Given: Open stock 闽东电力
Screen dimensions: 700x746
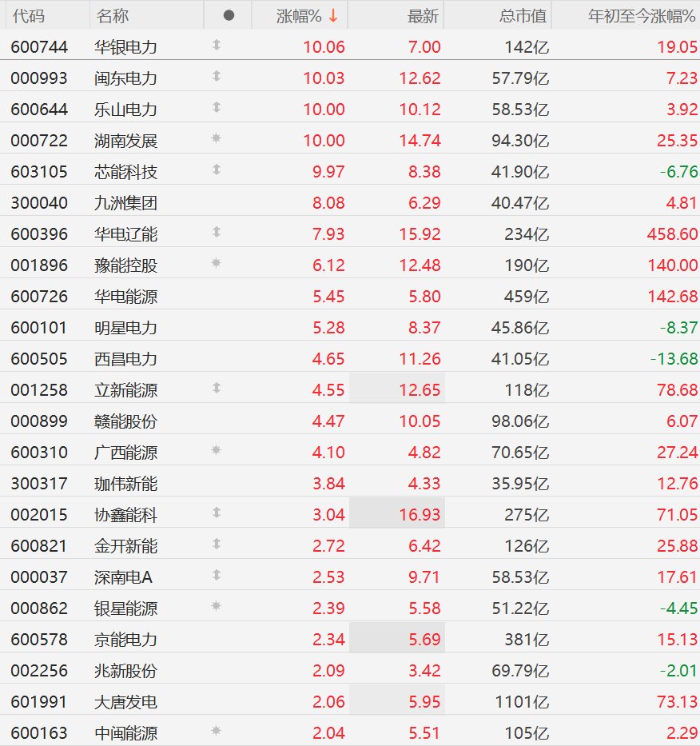Looking at the screenshot, I should tap(125, 78).
